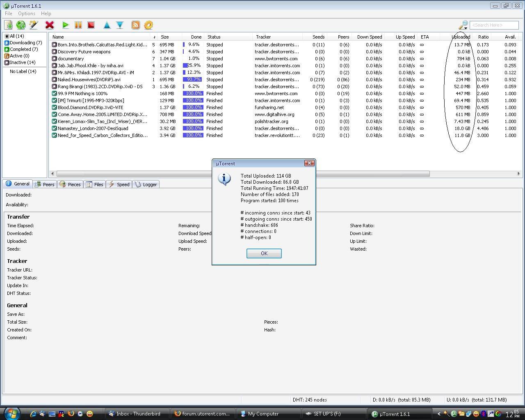525x420 pixels.
Task: Open the RSS Downloader icon
Action: (135, 25)
